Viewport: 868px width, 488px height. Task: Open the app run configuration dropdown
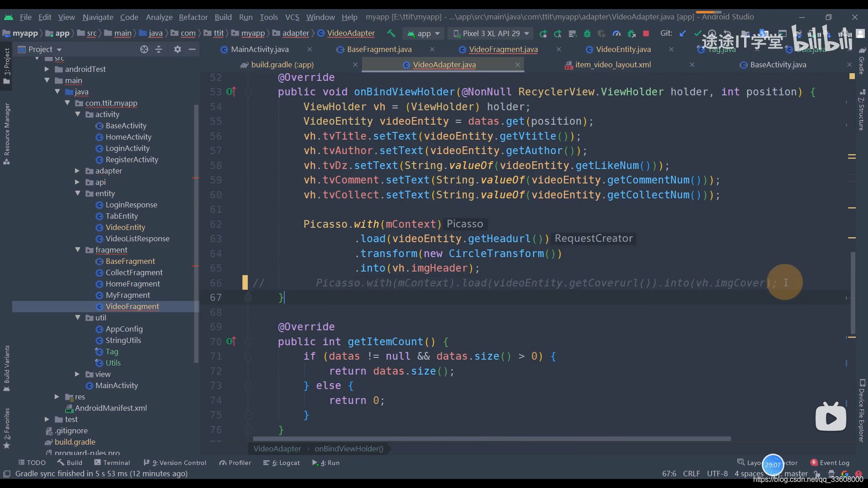(x=424, y=33)
